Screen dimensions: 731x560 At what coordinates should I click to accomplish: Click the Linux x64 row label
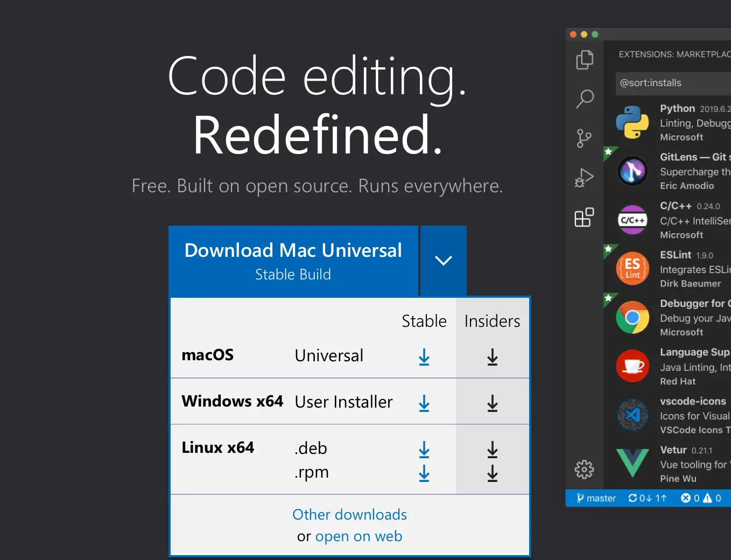(218, 447)
